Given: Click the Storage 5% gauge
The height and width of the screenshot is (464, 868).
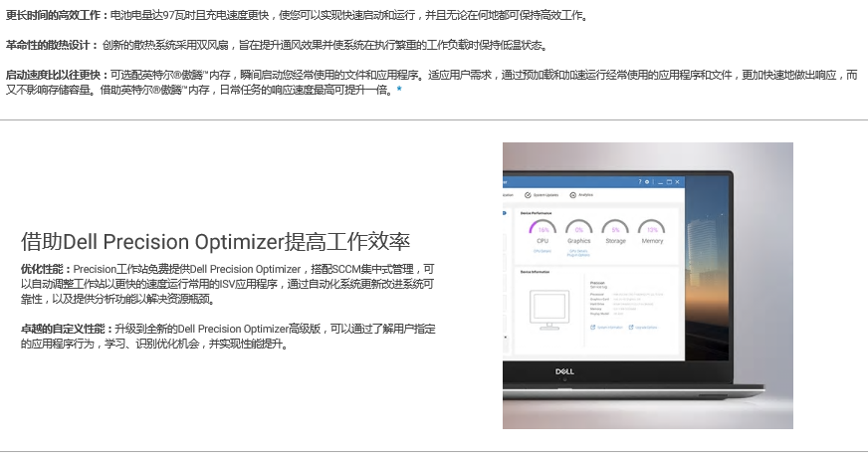Looking at the screenshot, I should tap(615, 230).
